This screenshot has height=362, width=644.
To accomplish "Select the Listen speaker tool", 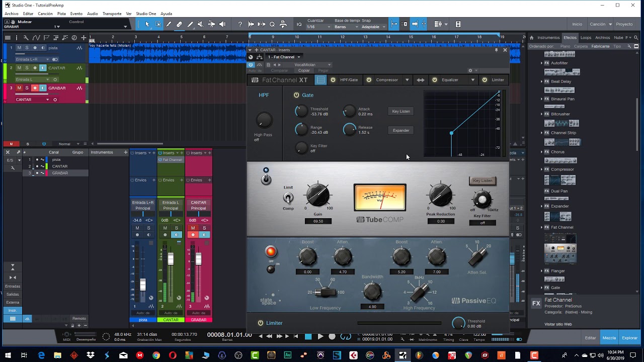I will [222, 24].
